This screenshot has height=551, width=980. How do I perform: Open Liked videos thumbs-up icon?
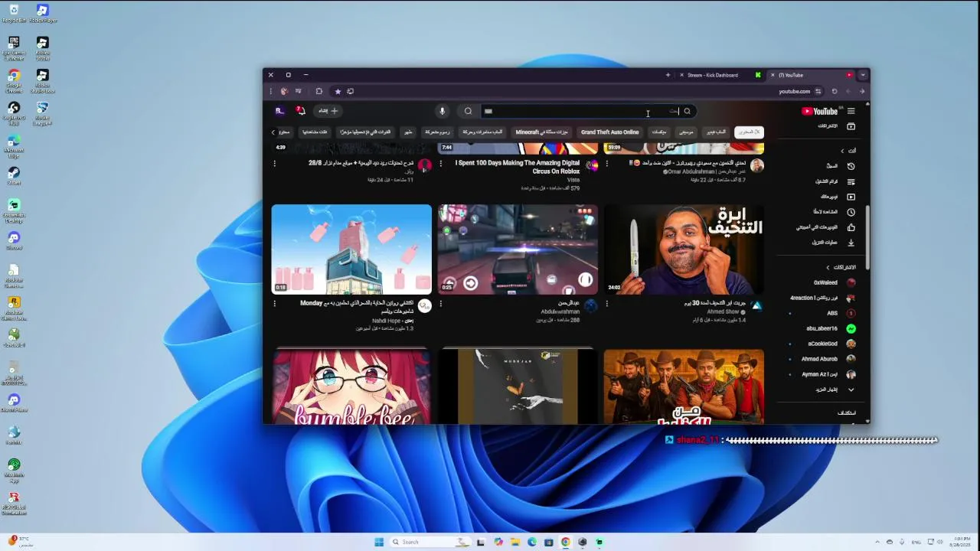[851, 227]
